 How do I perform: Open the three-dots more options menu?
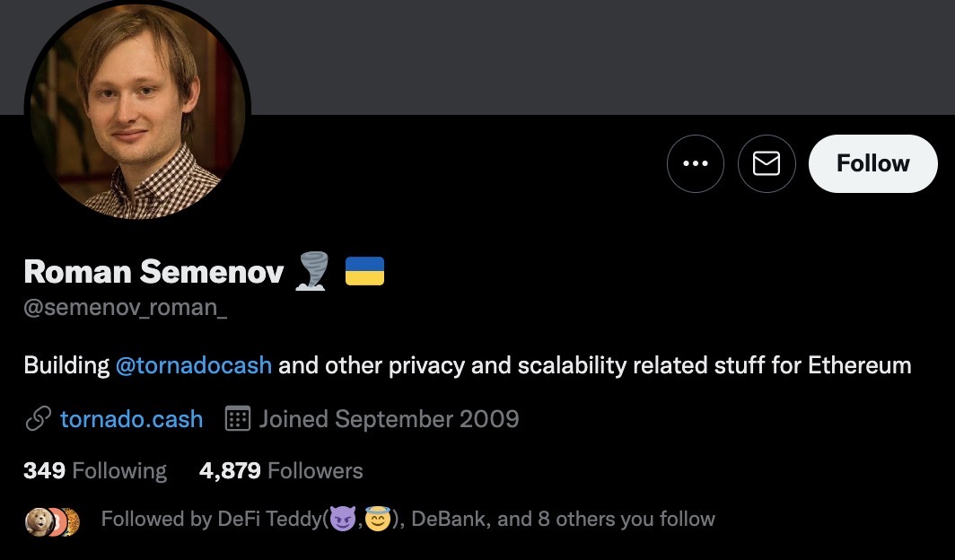[696, 163]
